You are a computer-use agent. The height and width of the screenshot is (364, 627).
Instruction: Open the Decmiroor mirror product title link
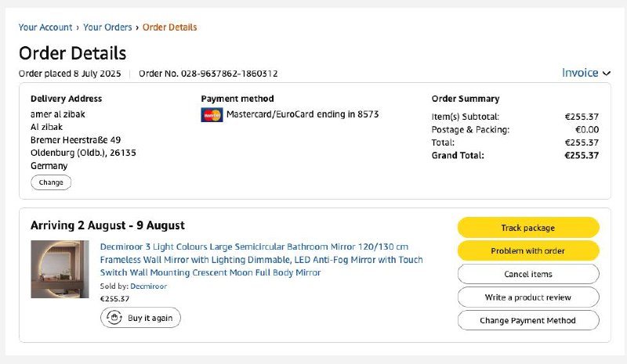(261, 259)
